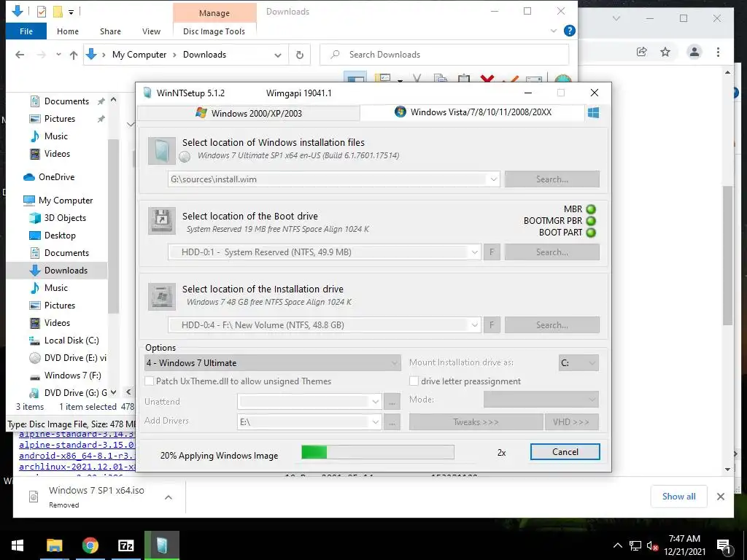
Task: Show hidden tray icons chevron
Action: tap(617, 545)
